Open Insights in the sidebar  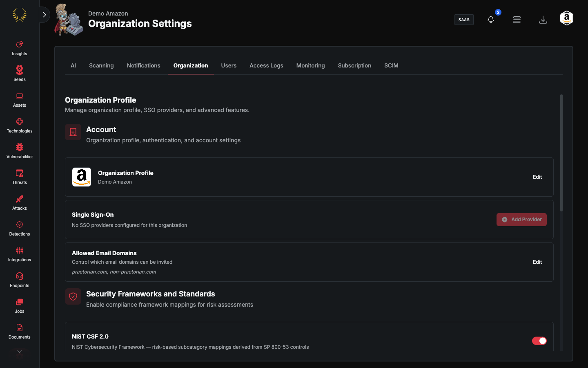point(19,48)
